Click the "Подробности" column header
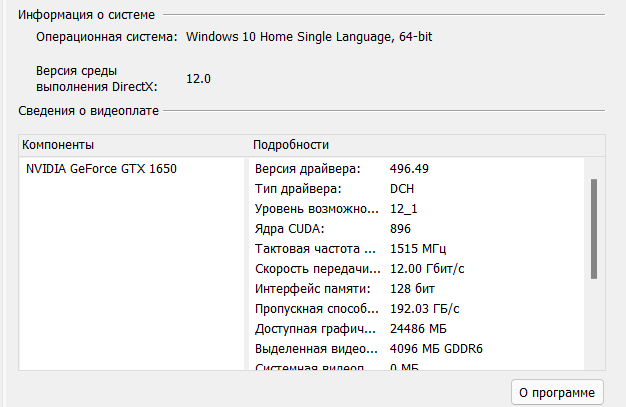The height and width of the screenshot is (407, 626). (291, 145)
